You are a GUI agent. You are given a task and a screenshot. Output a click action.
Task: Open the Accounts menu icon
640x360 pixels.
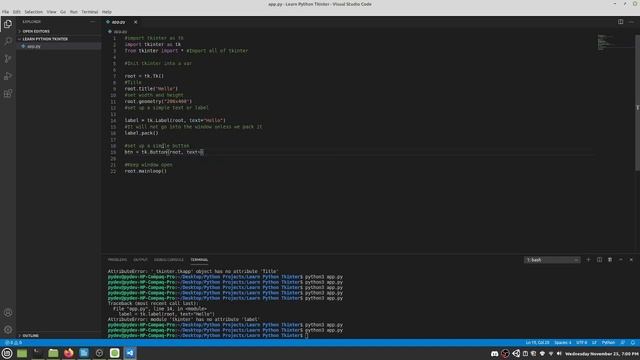(8, 313)
